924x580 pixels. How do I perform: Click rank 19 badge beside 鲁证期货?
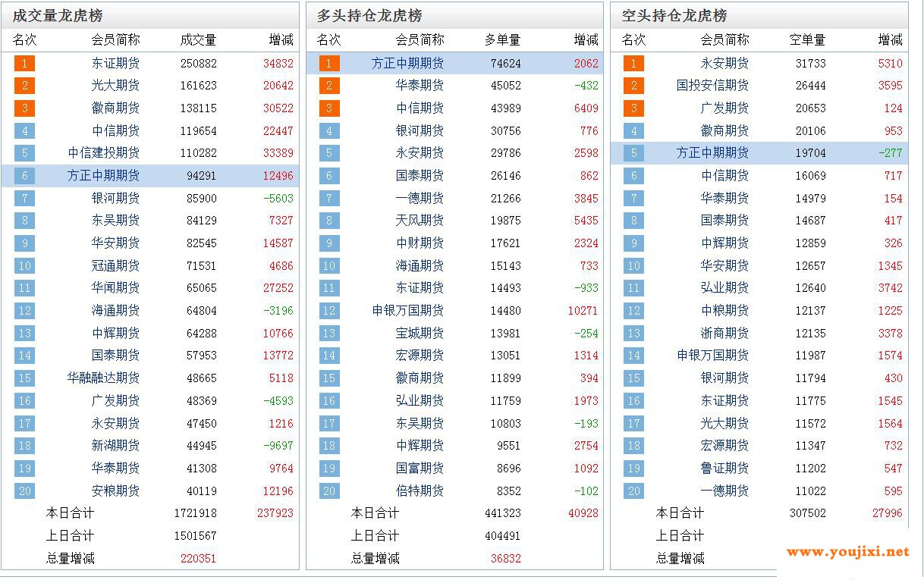point(634,469)
